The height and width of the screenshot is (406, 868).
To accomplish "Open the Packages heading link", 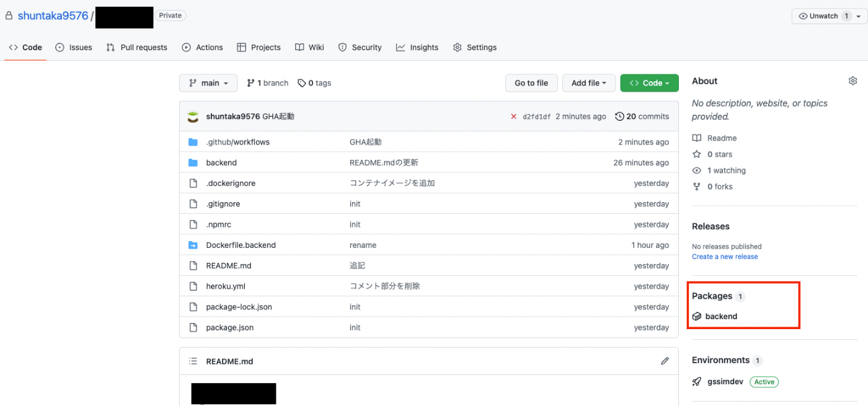I will coord(712,296).
